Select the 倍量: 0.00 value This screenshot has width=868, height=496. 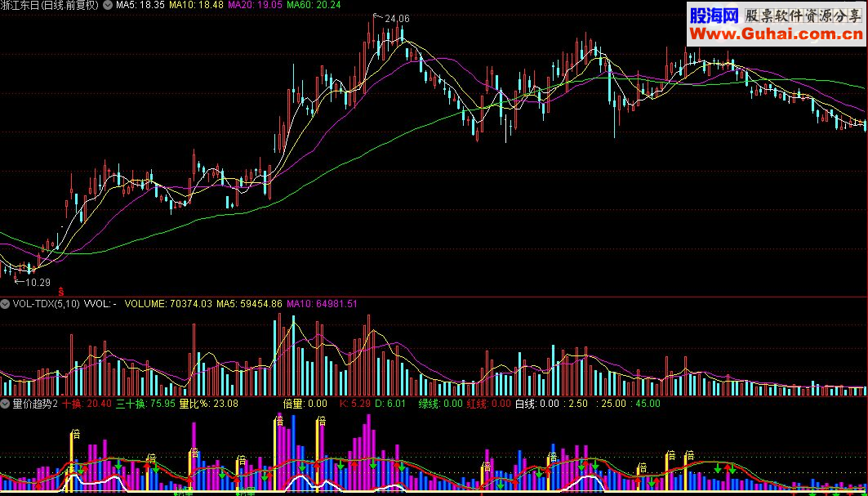305,404
